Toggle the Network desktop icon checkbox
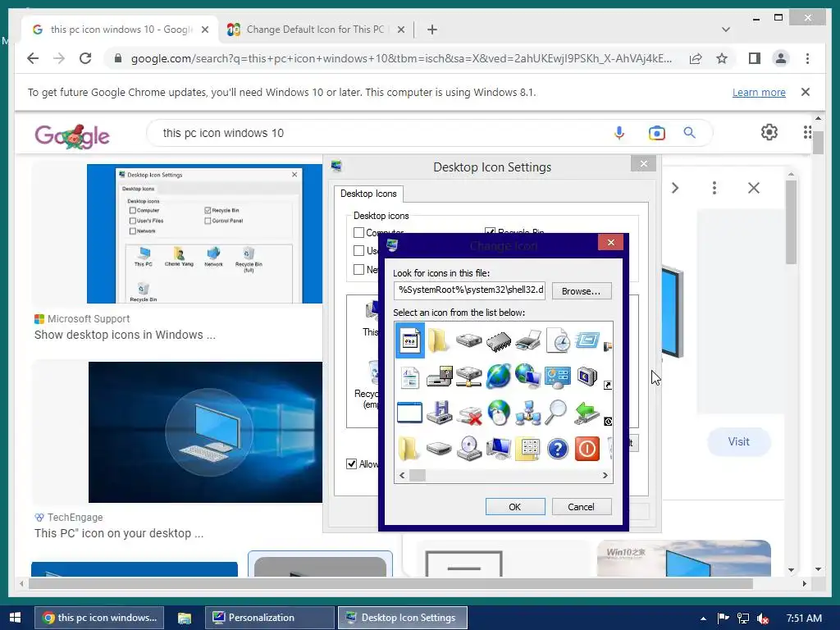The image size is (840, 630). click(359, 269)
